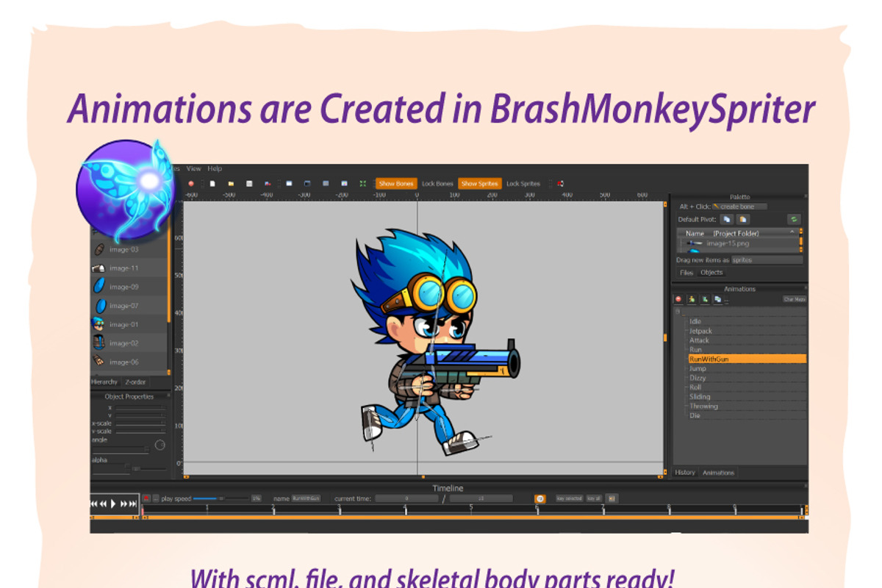Open a project via the folder toolbar icon
The height and width of the screenshot is (588, 882).
(231, 184)
